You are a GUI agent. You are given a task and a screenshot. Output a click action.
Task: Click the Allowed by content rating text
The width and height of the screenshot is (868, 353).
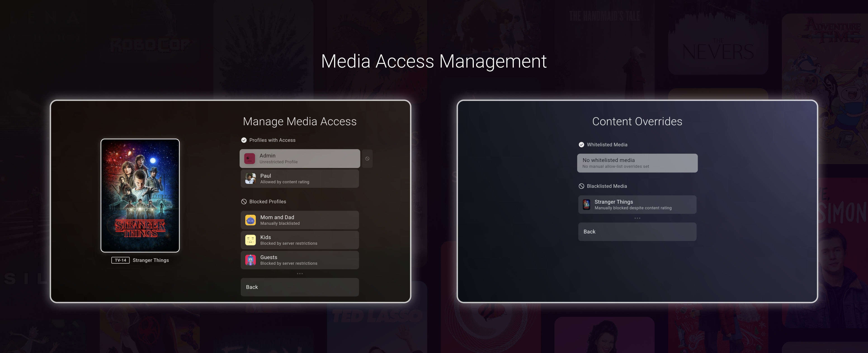tap(285, 182)
